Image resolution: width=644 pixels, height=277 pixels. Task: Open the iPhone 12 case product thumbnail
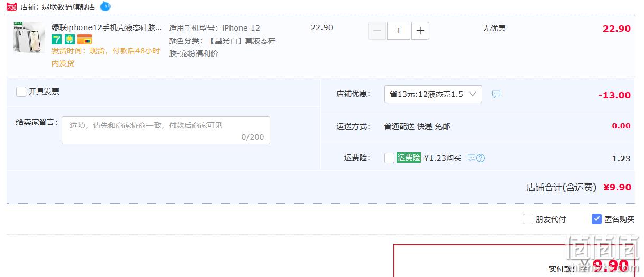point(29,38)
